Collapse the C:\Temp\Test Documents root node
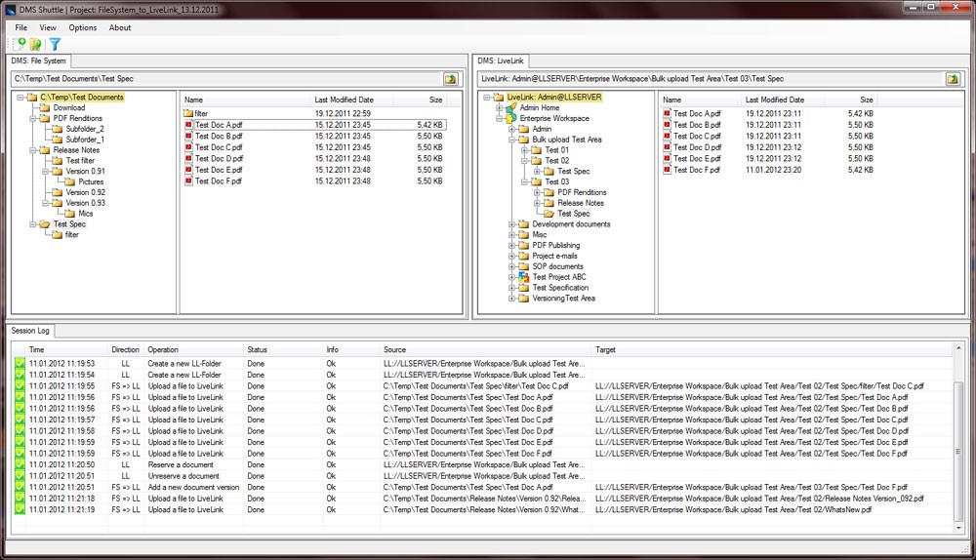Viewport: 976px width, 560px height. tap(20, 97)
